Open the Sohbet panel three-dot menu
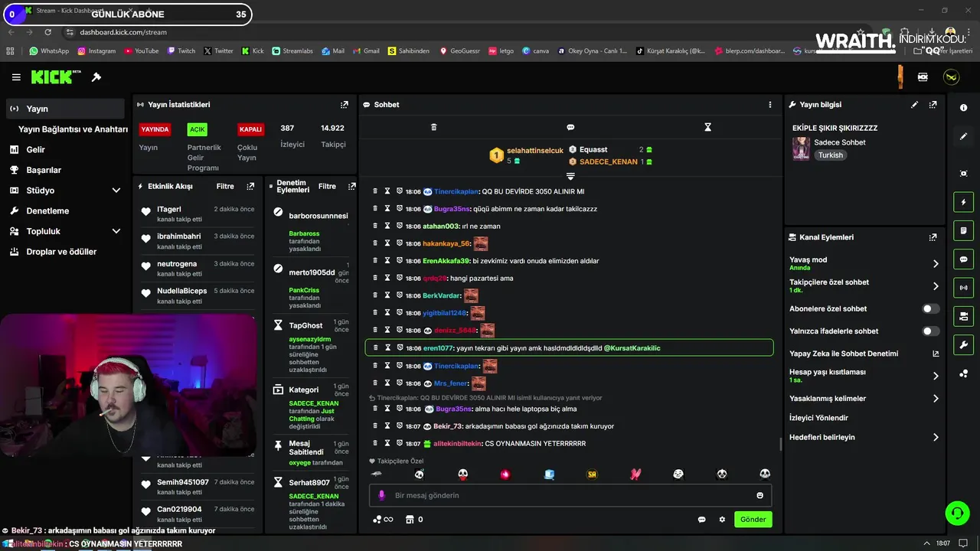This screenshot has width=980, height=551. [x=770, y=105]
